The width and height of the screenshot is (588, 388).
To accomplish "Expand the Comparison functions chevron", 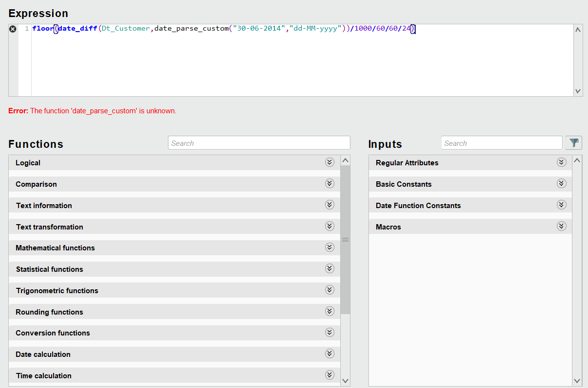I will click(330, 183).
